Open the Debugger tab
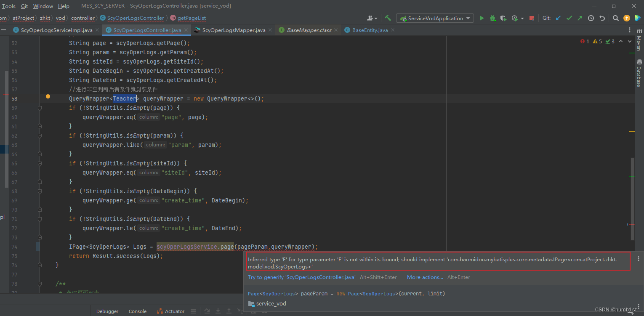Image resolution: width=644 pixels, height=316 pixels. click(x=107, y=311)
